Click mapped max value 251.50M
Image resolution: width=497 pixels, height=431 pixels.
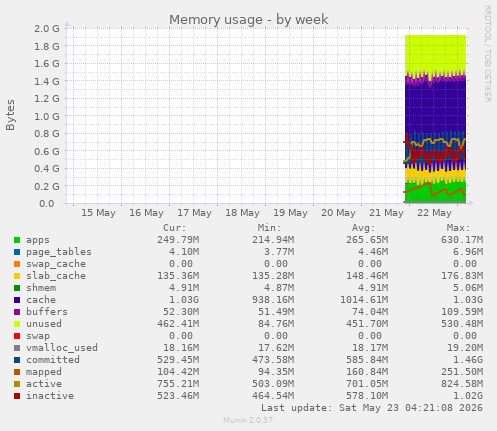click(462, 372)
